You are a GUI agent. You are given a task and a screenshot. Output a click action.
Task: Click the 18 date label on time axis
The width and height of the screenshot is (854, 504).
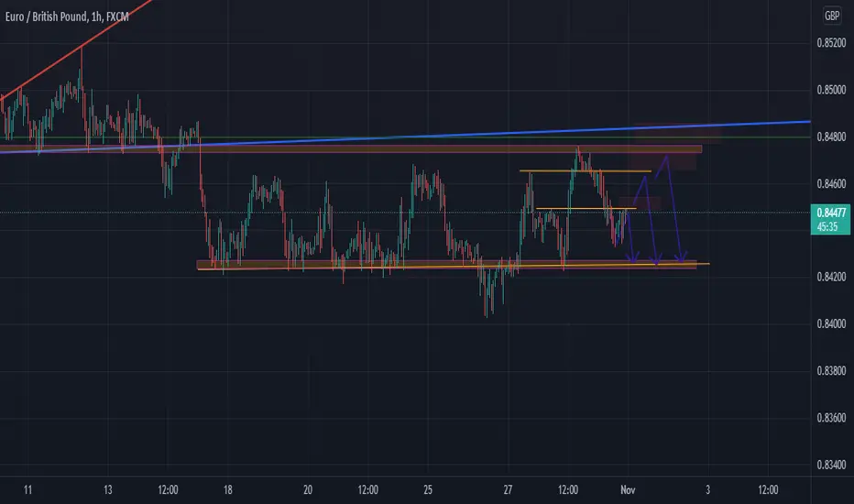click(227, 490)
